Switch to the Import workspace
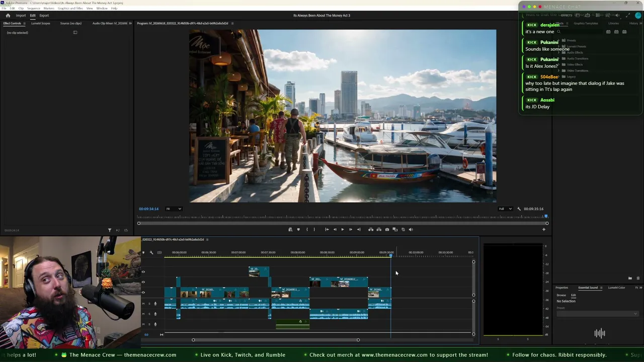 click(x=21, y=16)
